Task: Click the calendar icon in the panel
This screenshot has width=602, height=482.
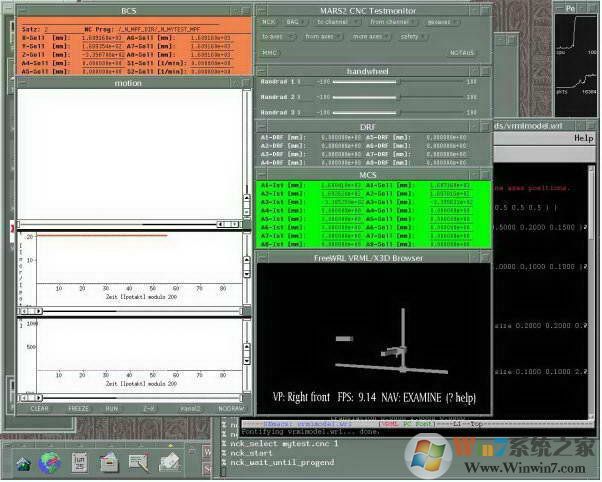Action: (80, 461)
